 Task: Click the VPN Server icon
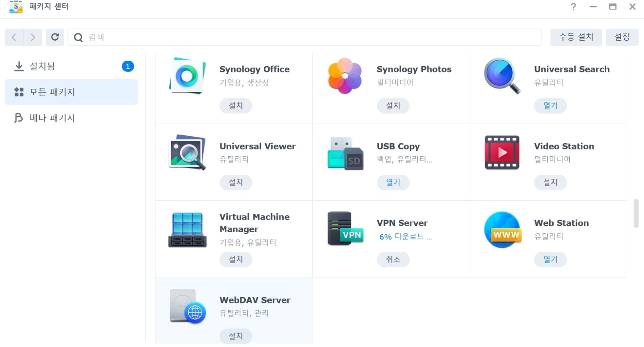[x=345, y=229]
